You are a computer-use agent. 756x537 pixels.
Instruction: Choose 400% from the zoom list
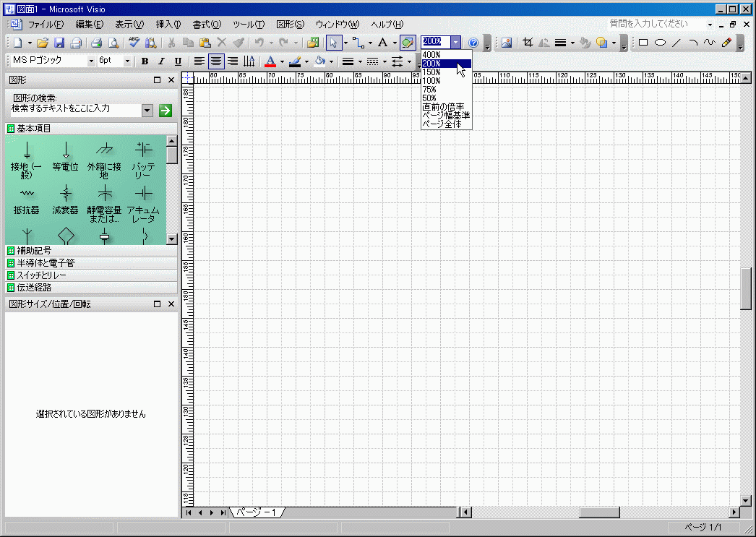[x=431, y=55]
